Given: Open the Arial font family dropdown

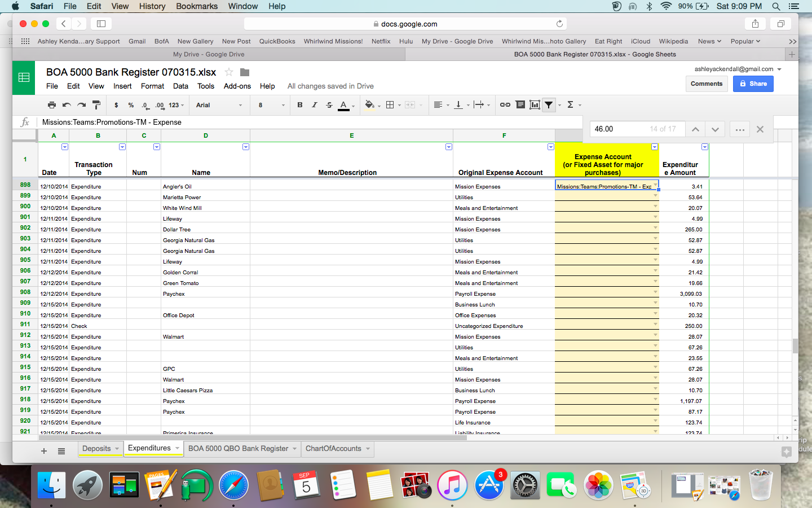Looking at the screenshot, I should [x=219, y=105].
